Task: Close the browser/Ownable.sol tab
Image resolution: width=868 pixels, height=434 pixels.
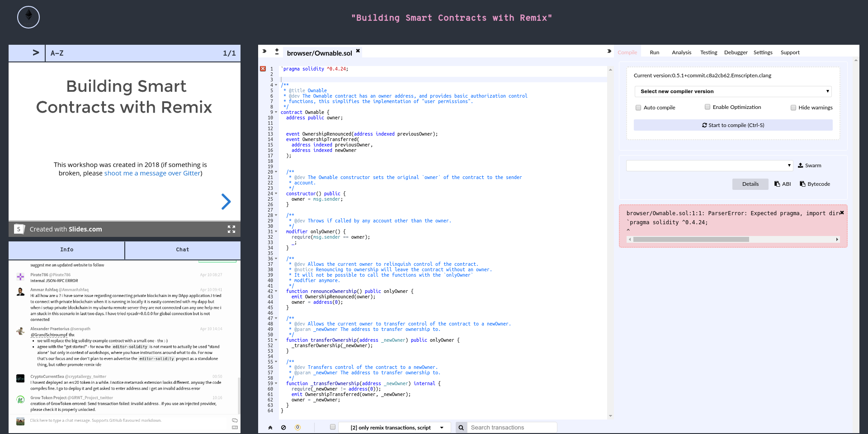Action: pos(358,51)
